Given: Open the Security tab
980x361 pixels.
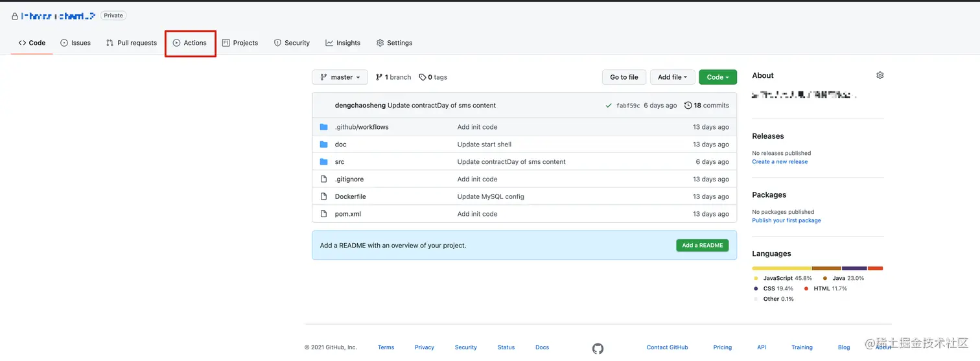Looking at the screenshot, I should pyautogui.click(x=292, y=43).
